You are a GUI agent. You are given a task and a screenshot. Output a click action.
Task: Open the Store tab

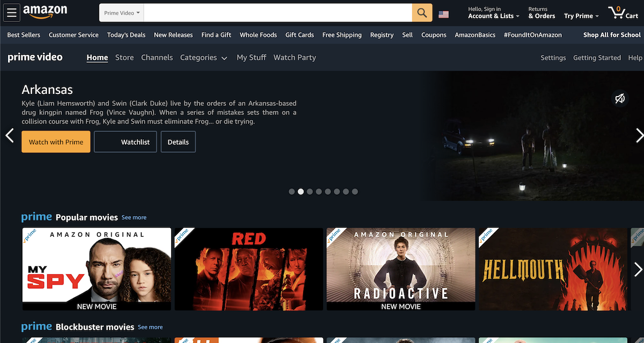[x=125, y=57]
